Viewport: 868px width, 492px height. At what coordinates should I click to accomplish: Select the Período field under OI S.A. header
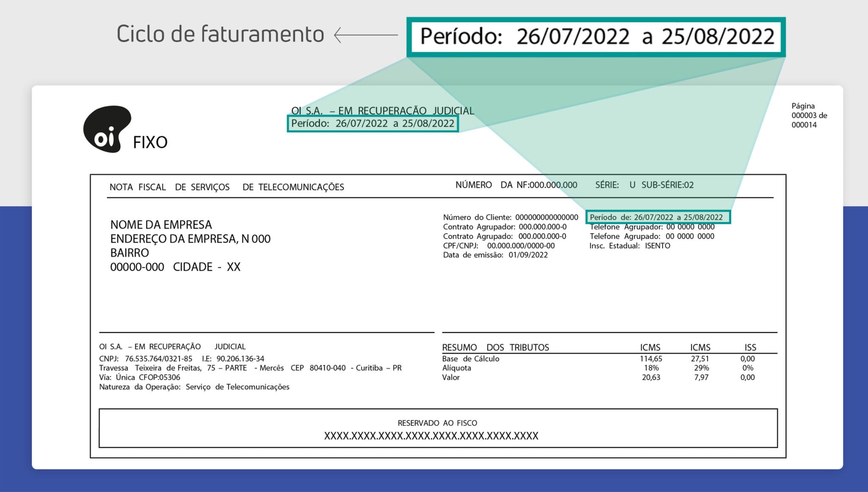[373, 124]
